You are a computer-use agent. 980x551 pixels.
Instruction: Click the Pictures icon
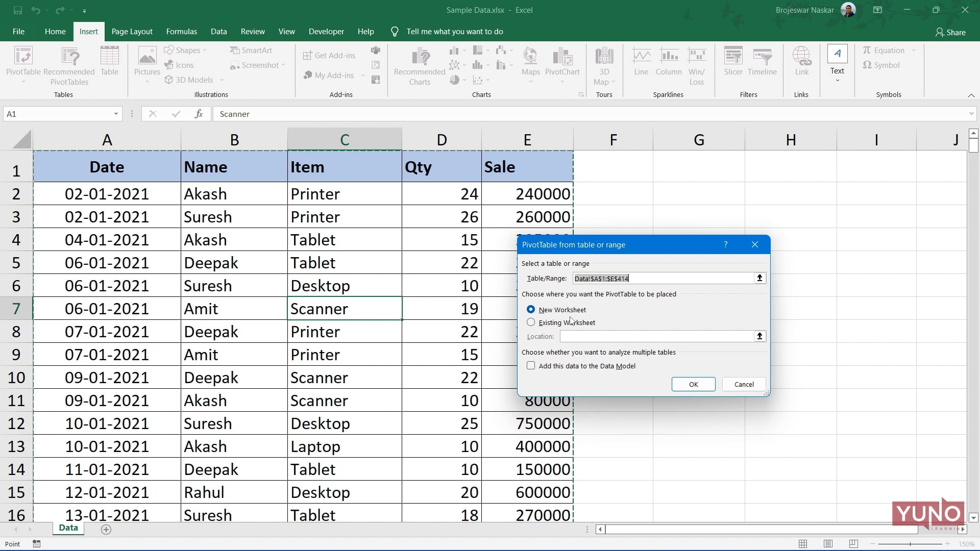pyautogui.click(x=147, y=65)
